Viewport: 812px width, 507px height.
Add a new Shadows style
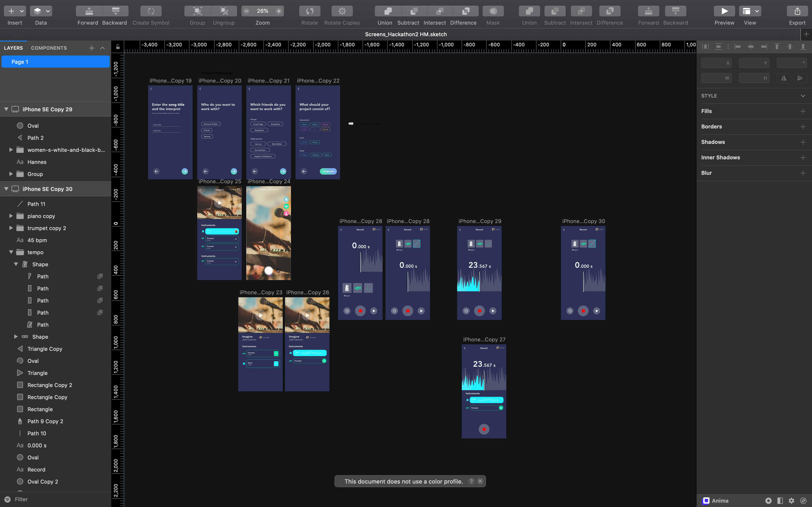pos(803,142)
